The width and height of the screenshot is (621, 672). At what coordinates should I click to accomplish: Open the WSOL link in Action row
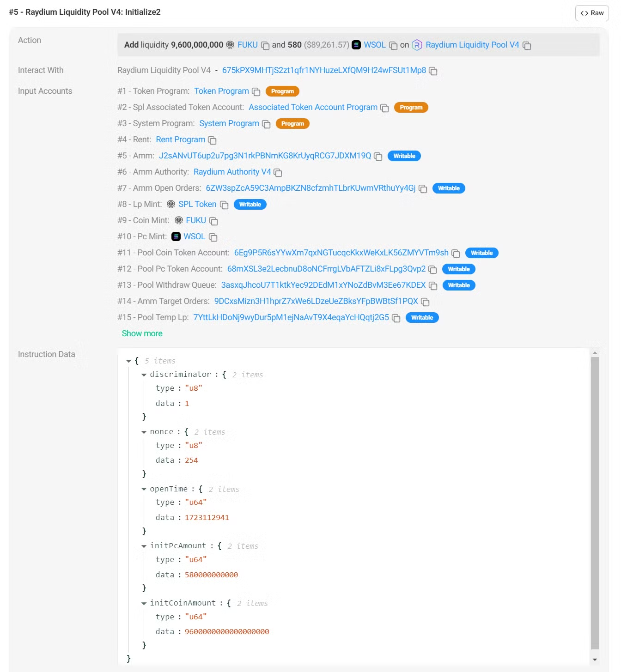point(375,45)
